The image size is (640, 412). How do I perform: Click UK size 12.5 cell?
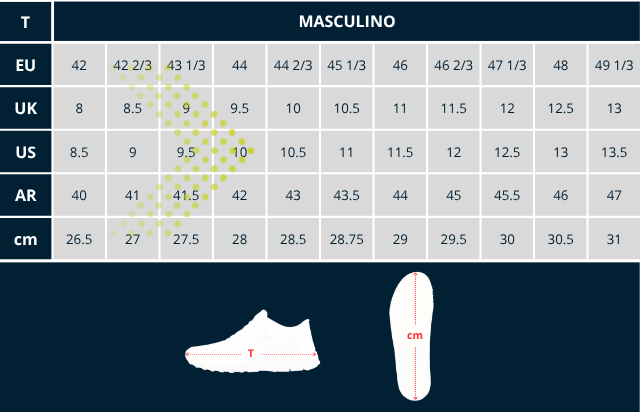pyautogui.click(x=560, y=108)
